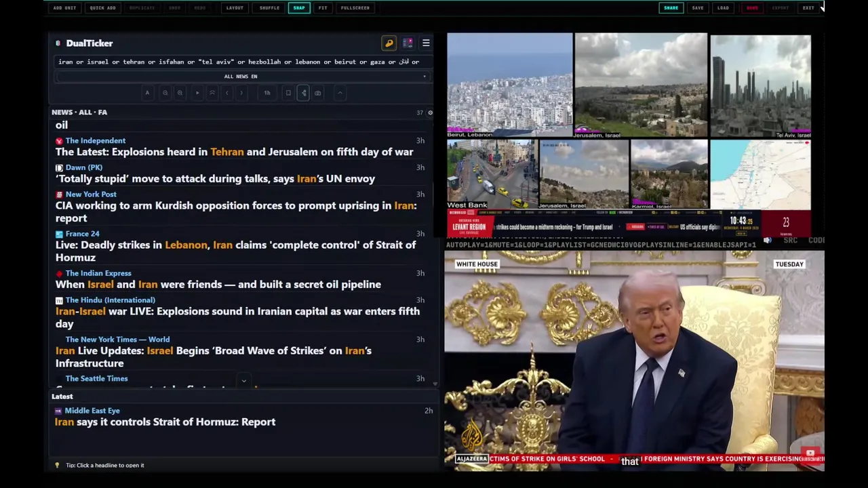Click the font size 'A' icon
868x488 pixels.
point(147,93)
